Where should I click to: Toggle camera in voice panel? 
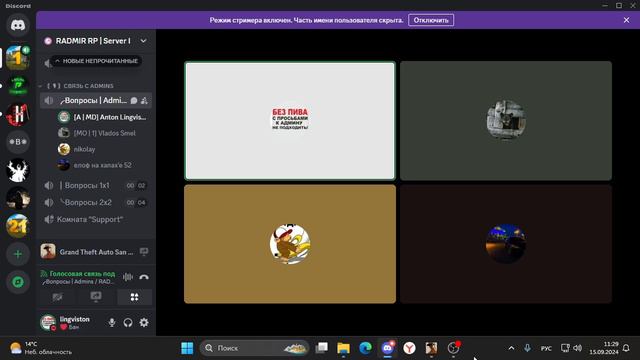(x=58, y=297)
